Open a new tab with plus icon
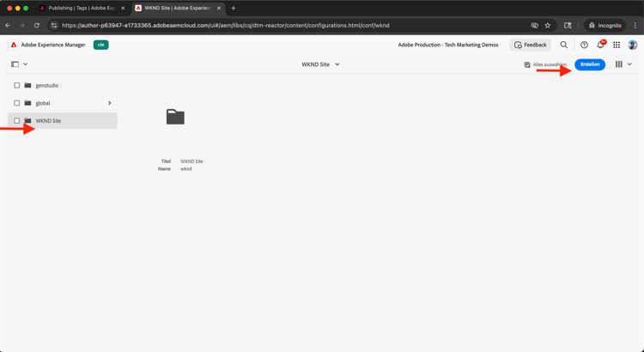This screenshot has width=644, height=352. (x=234, y=9)
